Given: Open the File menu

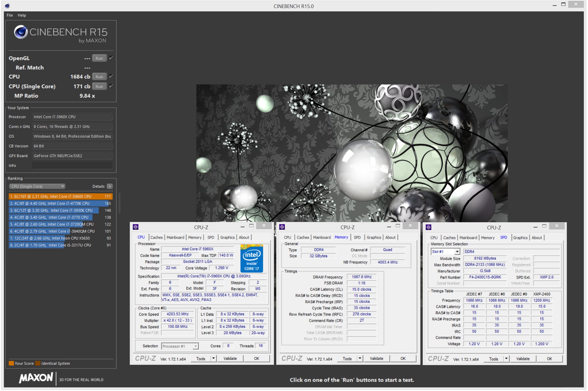Looking at the screenshot, I should pos(10,15).
